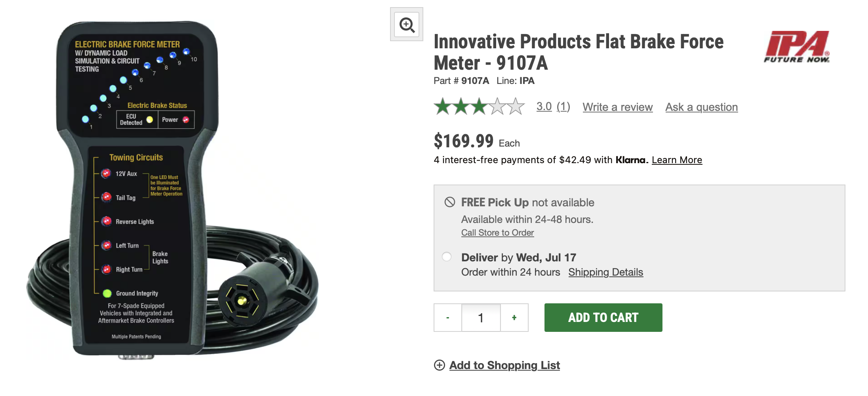
Task: Open the Ask a question link
Action: click(701, 107)
